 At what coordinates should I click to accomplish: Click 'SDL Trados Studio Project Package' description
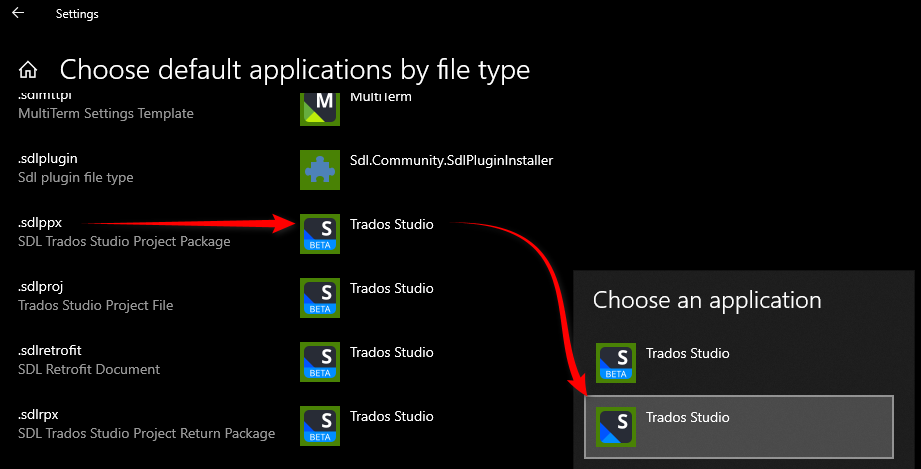click(x=124, y=242)
